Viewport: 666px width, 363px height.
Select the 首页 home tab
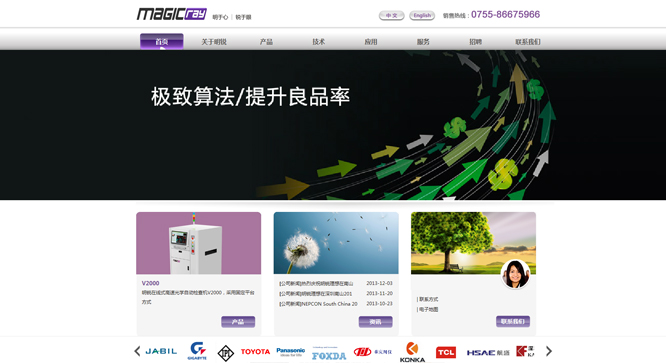pos(162,42)
